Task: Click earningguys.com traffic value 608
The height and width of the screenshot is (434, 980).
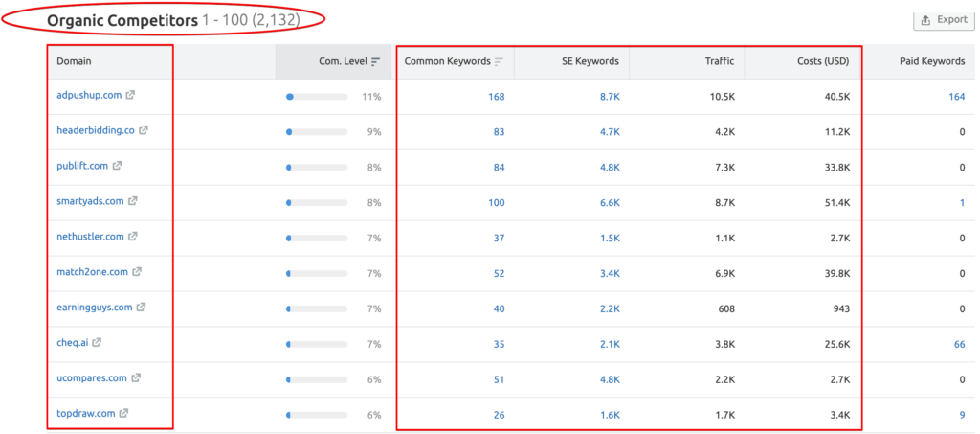Action: coord(726,308)
